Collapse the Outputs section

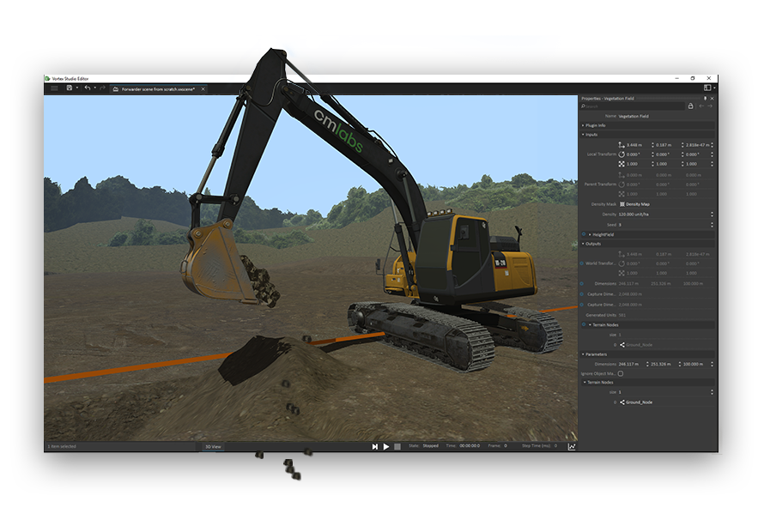pos(584,244)
